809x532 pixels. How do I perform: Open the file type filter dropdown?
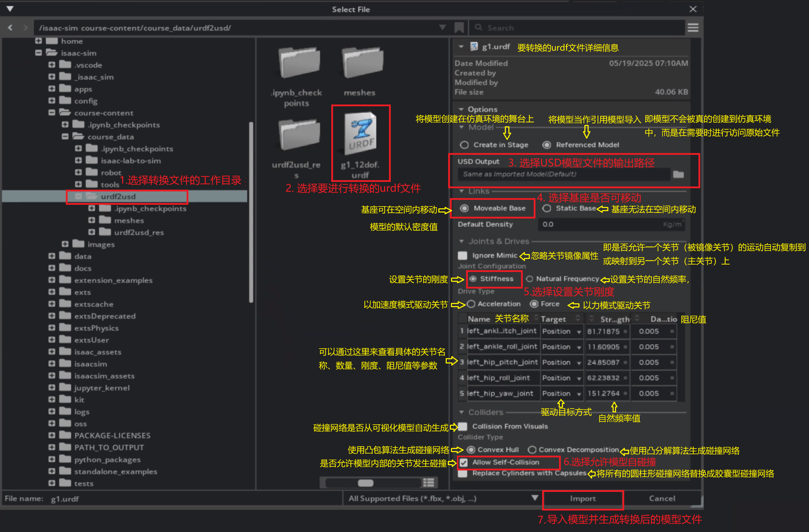pyautogui.click(x=534, y=498)
